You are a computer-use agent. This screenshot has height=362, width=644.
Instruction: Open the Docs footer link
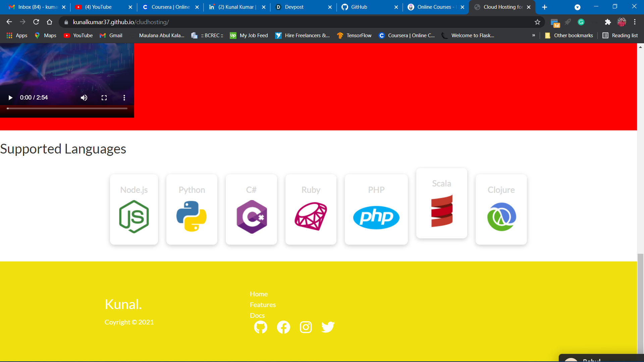257,315
